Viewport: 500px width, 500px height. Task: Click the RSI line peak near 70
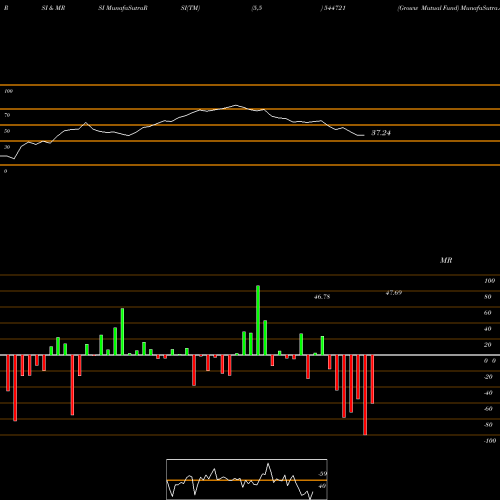coord(236,105)
